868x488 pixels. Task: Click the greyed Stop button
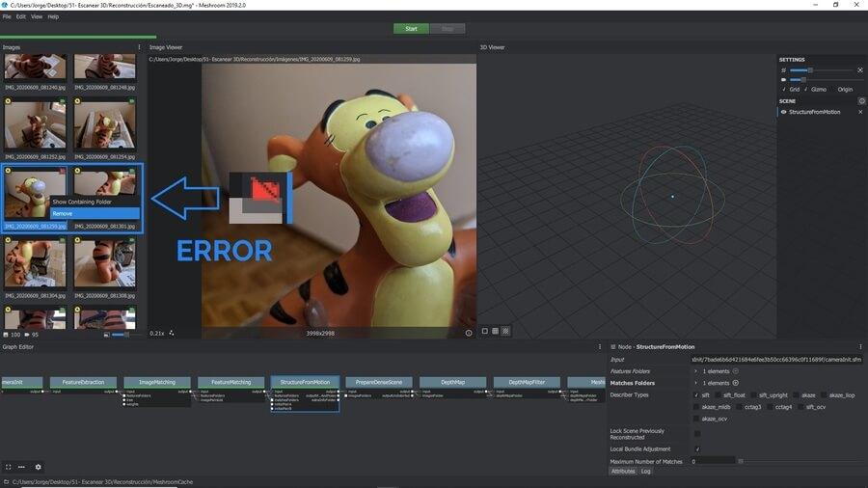point(448,29)
